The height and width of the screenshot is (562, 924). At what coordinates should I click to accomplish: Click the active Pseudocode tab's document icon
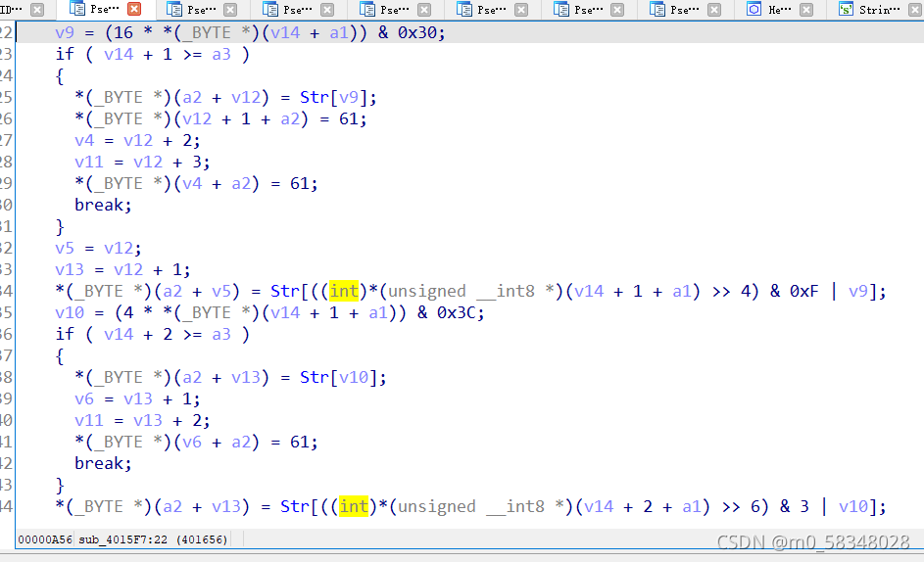(x=76, y=8)
